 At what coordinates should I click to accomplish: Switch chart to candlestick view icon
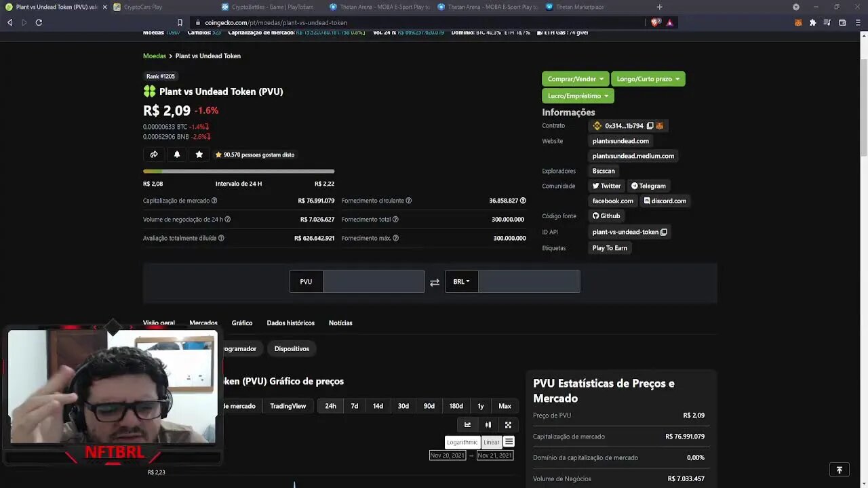point(488,425)
